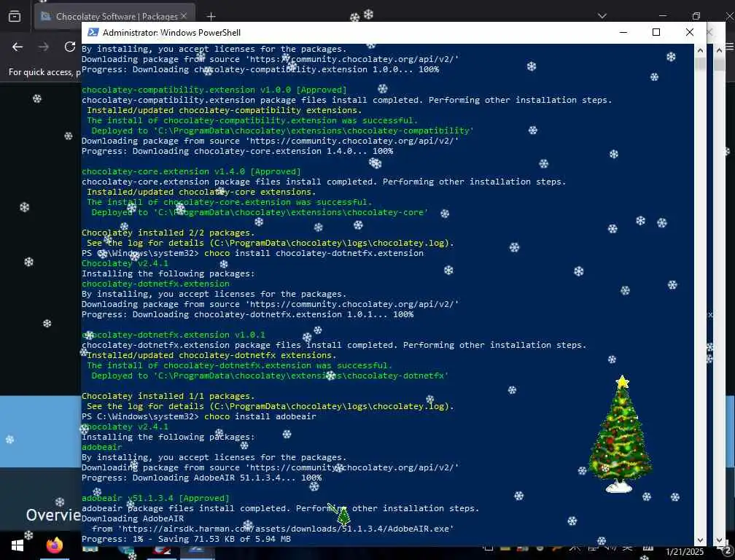Image resolution: width=735 pixels, height=560 pixels.
Task: Close the Chocolatey Software Firefox tab
Action: pos(184,16)
